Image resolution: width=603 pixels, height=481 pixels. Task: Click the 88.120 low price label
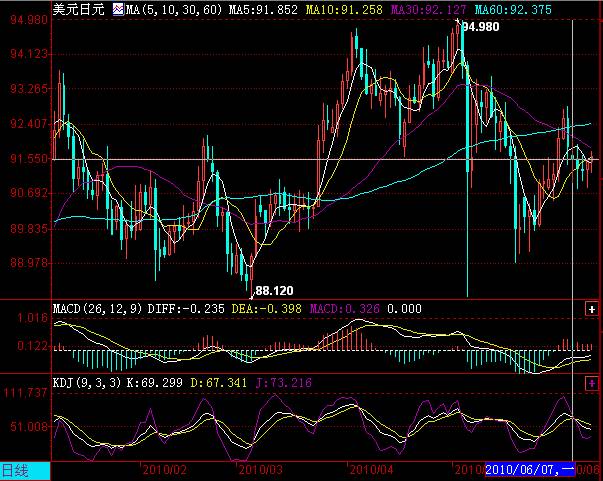275,290
